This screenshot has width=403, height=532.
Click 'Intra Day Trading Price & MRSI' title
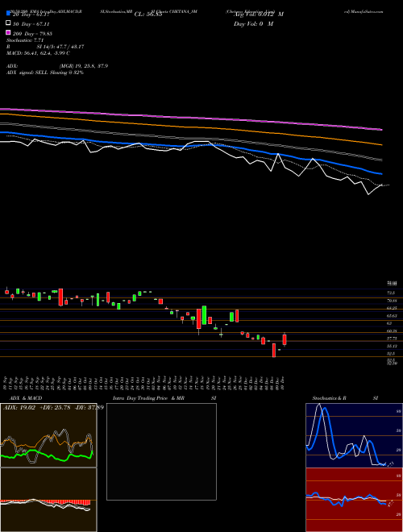tap(165, 398)
